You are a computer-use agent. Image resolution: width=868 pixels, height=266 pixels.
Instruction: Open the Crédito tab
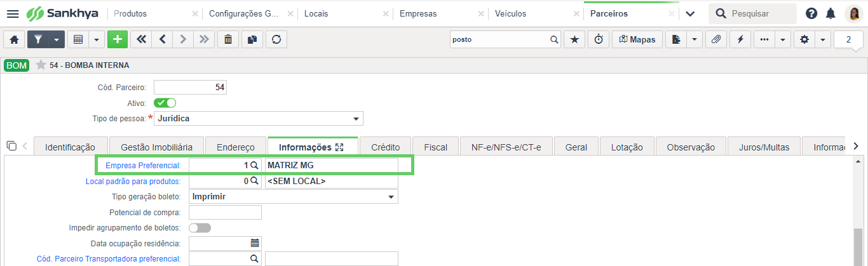coord(386,147)
